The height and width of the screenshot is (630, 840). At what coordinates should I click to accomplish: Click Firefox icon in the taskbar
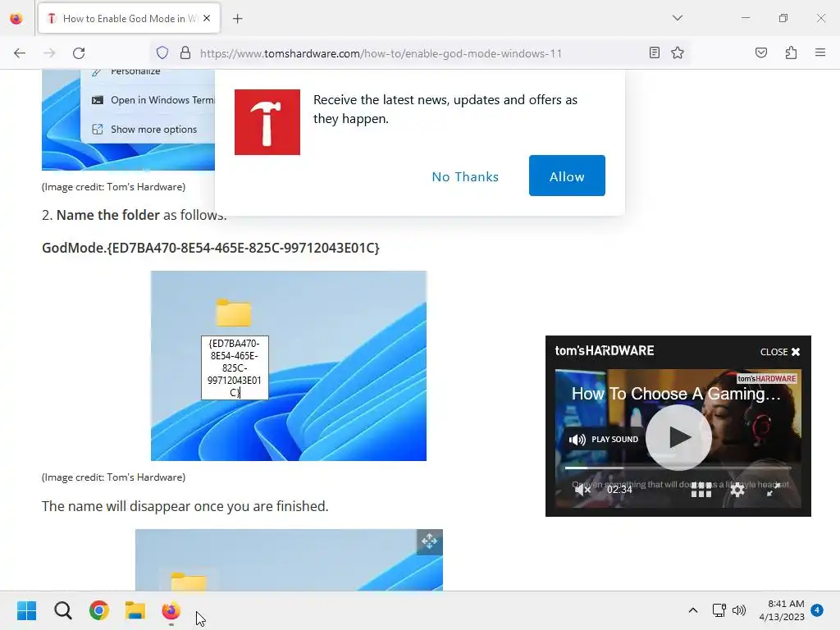[171, 610]
